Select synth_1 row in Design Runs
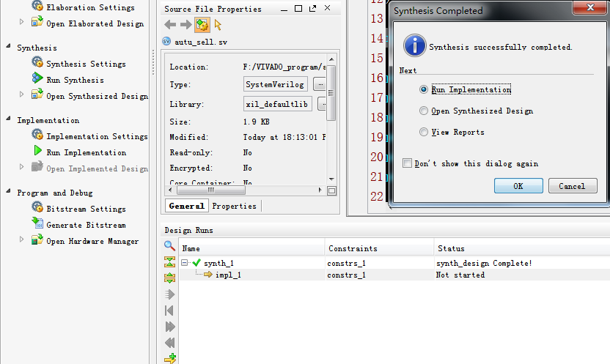This screenshot has width=610, height=364. tap(394, 263)
